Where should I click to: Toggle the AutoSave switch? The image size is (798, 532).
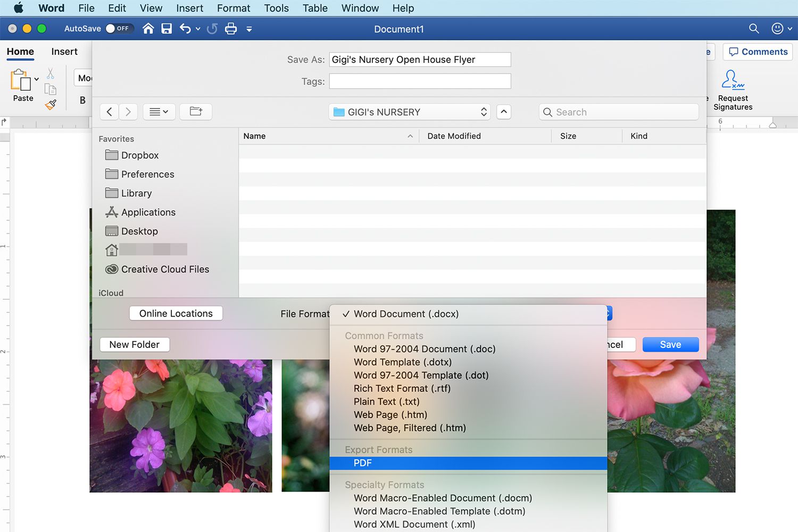(119, 29)
